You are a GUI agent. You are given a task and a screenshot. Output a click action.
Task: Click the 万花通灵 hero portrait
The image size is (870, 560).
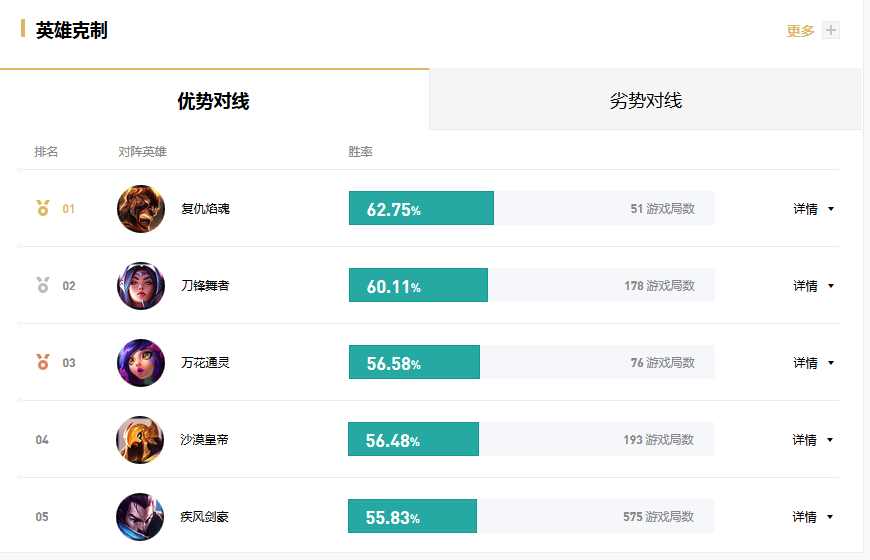click(141, 363)
